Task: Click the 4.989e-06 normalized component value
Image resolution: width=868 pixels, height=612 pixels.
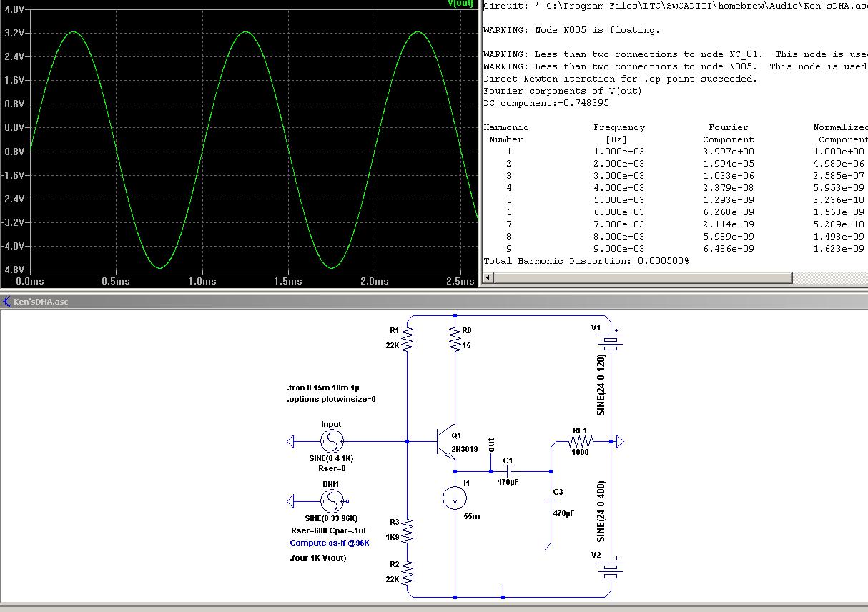Action: [x=839, y=164]
